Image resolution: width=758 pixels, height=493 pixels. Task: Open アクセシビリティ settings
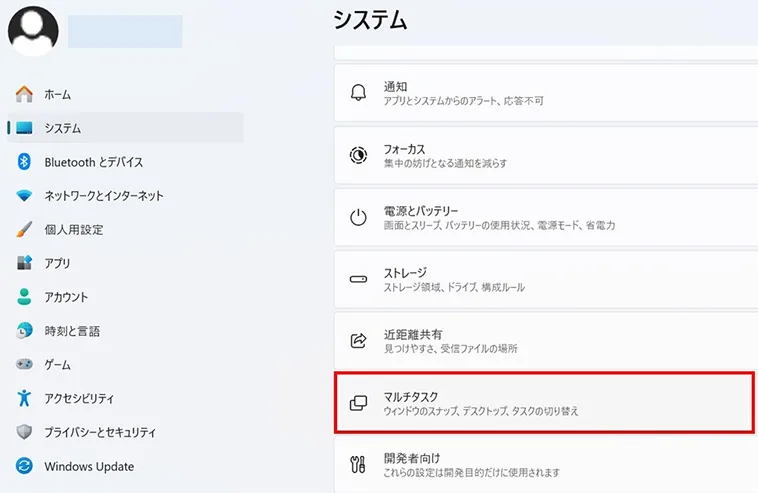pyautogui.click(x=79, y=399)
